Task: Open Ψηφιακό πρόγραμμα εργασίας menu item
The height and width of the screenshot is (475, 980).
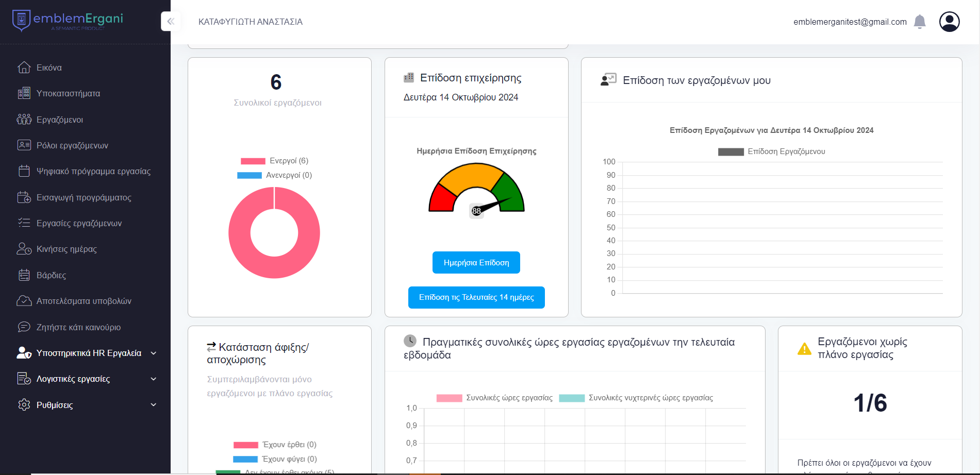Action: tap(93, 171)
